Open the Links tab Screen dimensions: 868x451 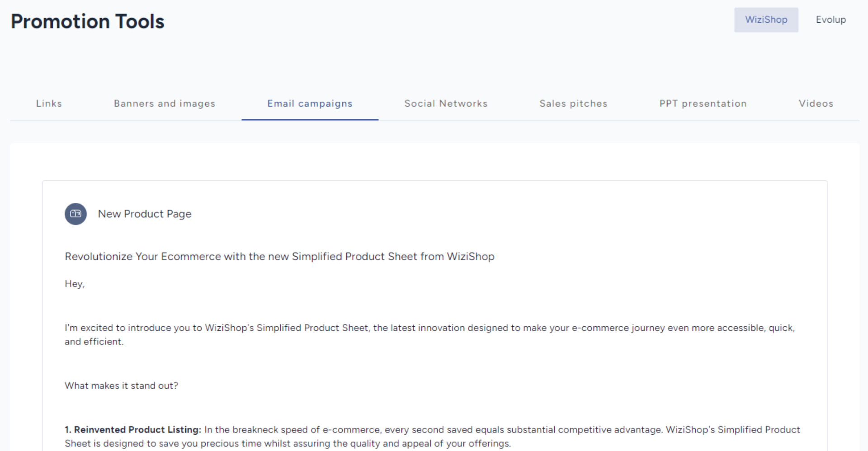(x=49, y=103)
